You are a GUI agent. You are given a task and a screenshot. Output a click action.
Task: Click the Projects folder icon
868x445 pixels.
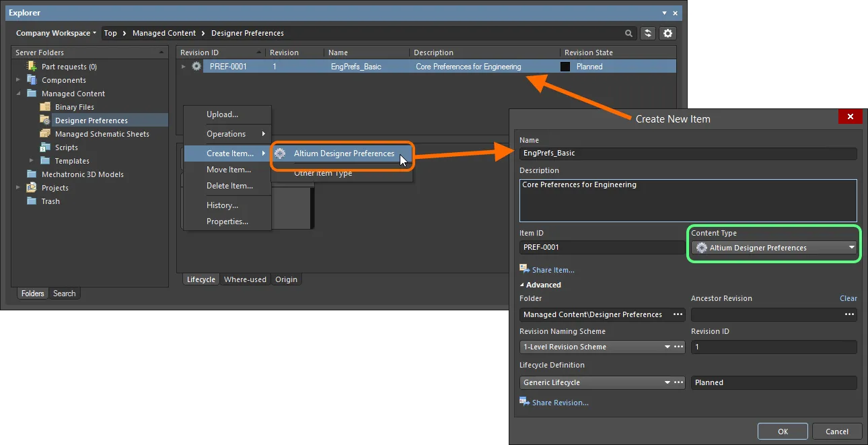click(32, 187)
